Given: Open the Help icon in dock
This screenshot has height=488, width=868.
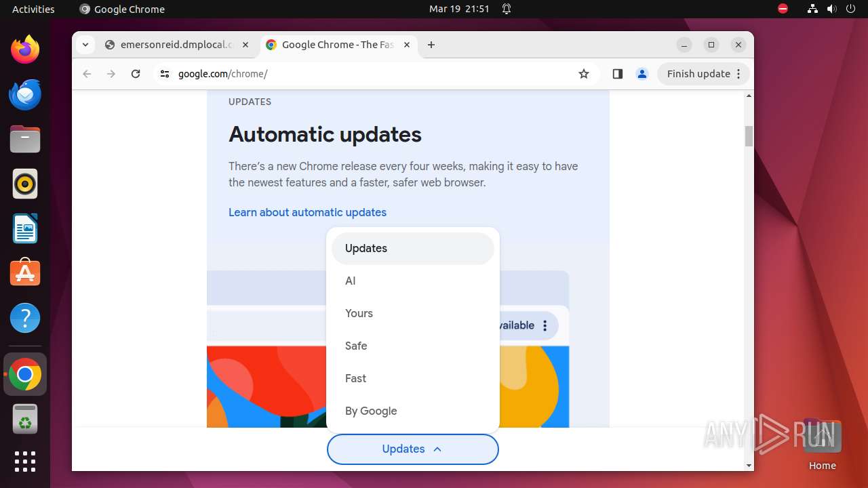Looking at the screenshot, I should [25, 318].
